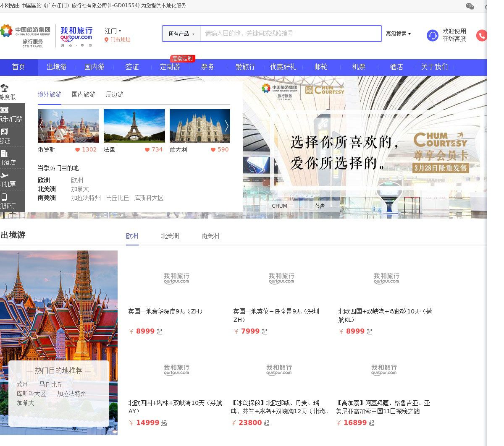
Task: Select the 北美洲 tab under 出境游
Action: pos(170,236)
